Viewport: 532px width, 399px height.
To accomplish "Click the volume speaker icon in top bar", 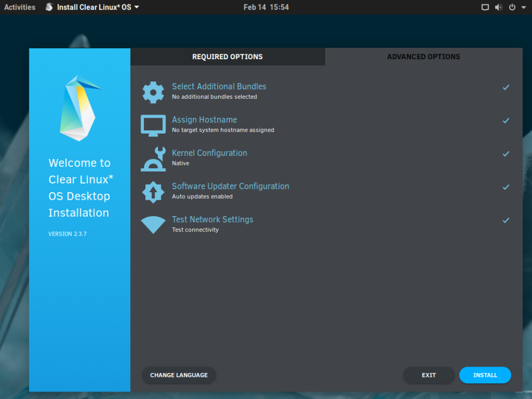I will coord(498,7).
